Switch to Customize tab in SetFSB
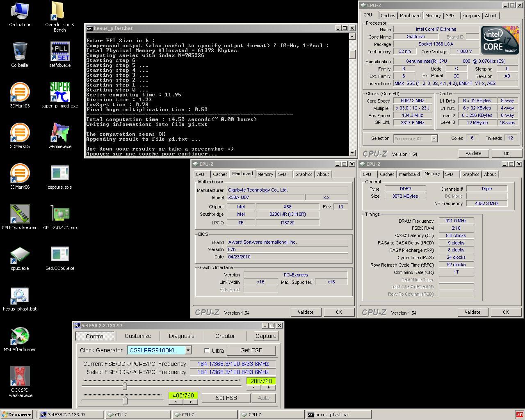525x420 pixels. (x=138, y=336)
